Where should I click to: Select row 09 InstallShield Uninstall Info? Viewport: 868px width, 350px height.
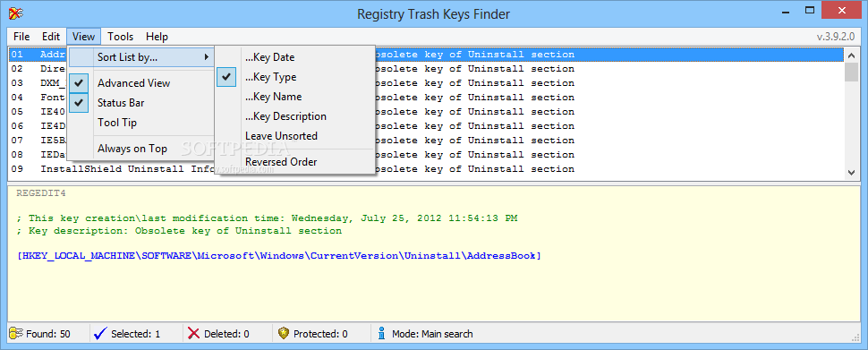coord(426,169)
